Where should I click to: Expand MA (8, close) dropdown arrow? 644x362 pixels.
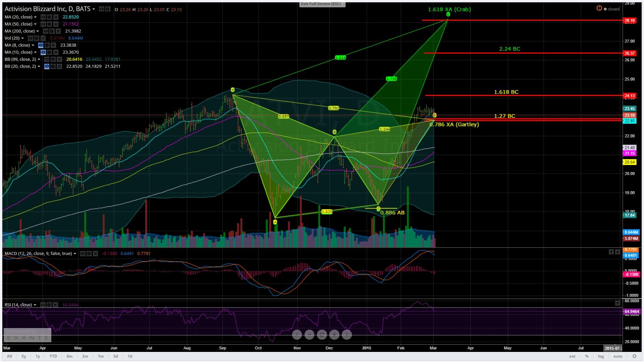[x=33, y=45]
